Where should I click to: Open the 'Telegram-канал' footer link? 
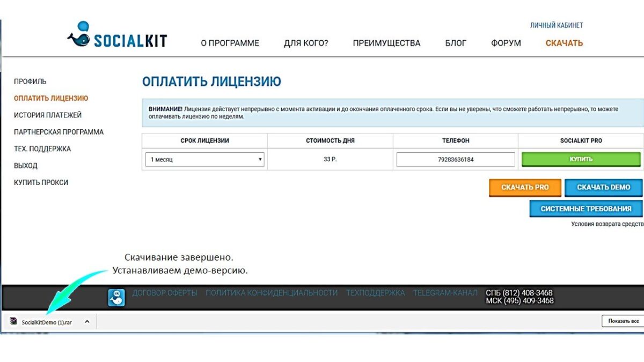445,293
